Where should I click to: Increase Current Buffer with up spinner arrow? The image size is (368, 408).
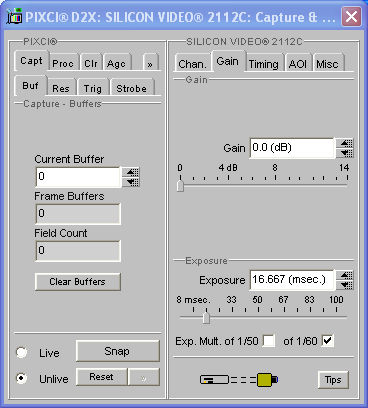[x=131, y=172]
